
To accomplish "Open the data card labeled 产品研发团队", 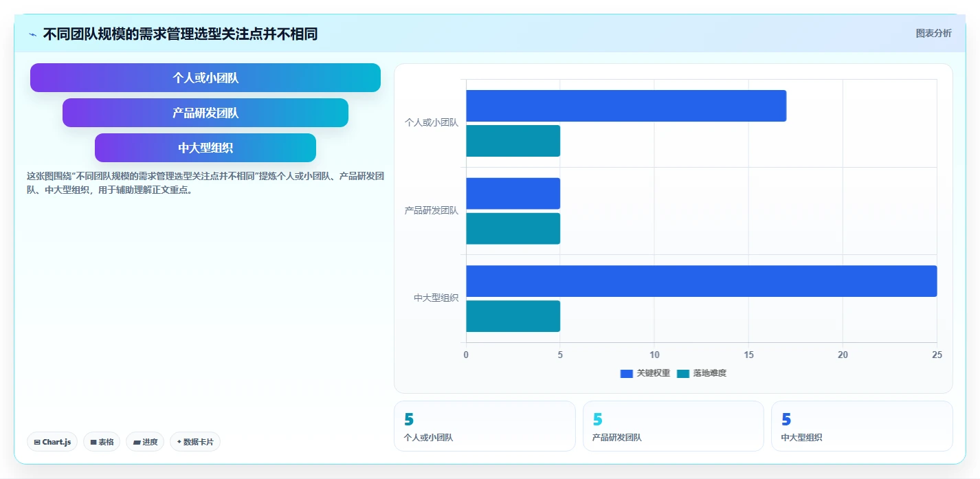I will point(673,426).
